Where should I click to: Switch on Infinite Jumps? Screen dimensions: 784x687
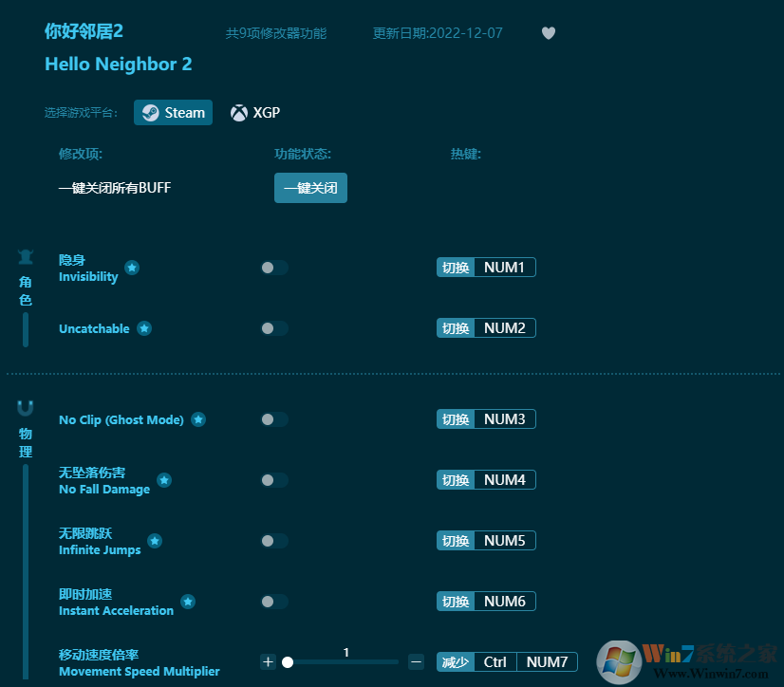[x=274, y=541]
